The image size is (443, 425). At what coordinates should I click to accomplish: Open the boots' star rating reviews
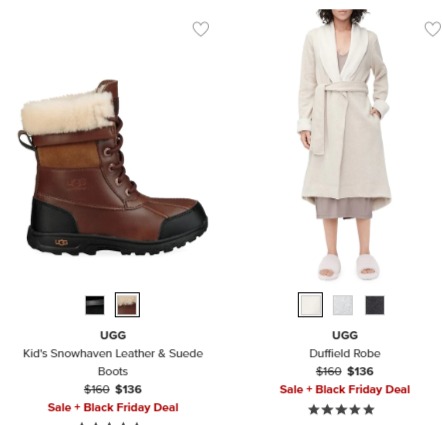click(110, 423)
